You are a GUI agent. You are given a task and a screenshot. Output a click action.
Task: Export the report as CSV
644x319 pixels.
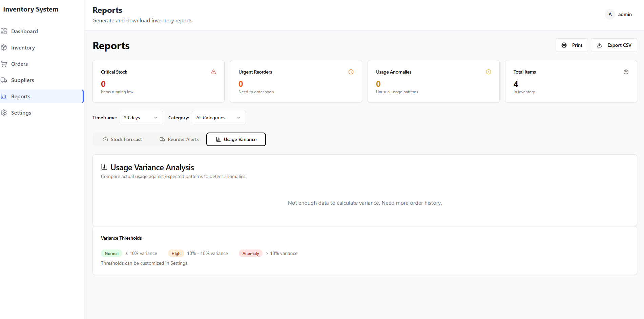coord(614,45)
